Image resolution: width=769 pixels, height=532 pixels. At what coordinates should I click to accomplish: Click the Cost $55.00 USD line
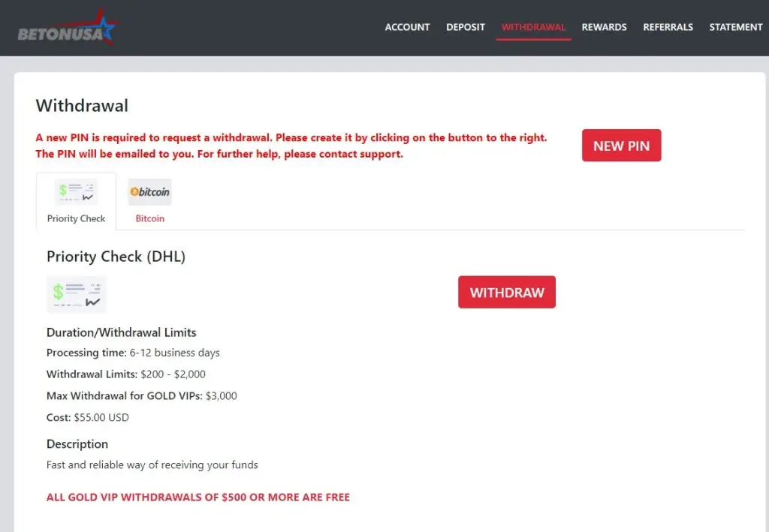pos(88,417)
